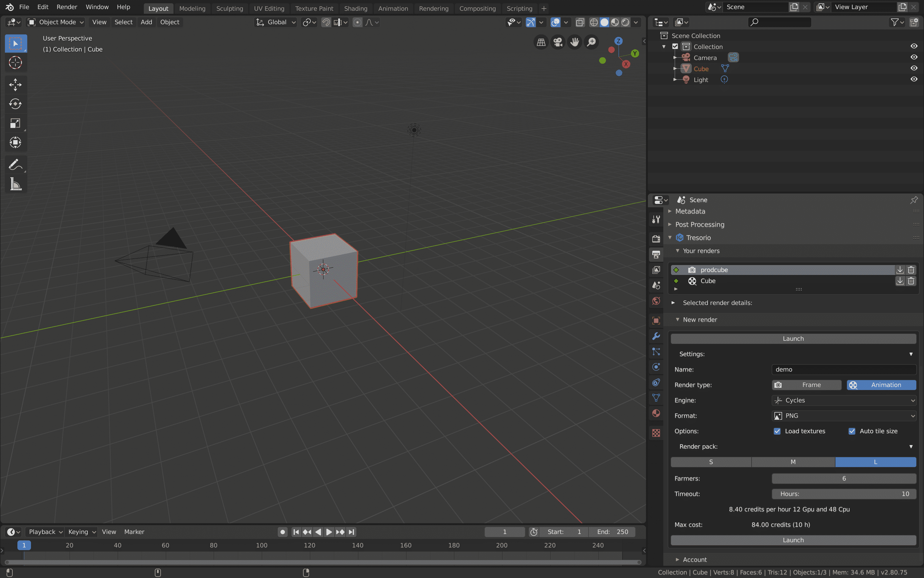The width and height of the screenshot is (924, 578).
Task: Open the viewport Add menu
Action: (146, 22)
